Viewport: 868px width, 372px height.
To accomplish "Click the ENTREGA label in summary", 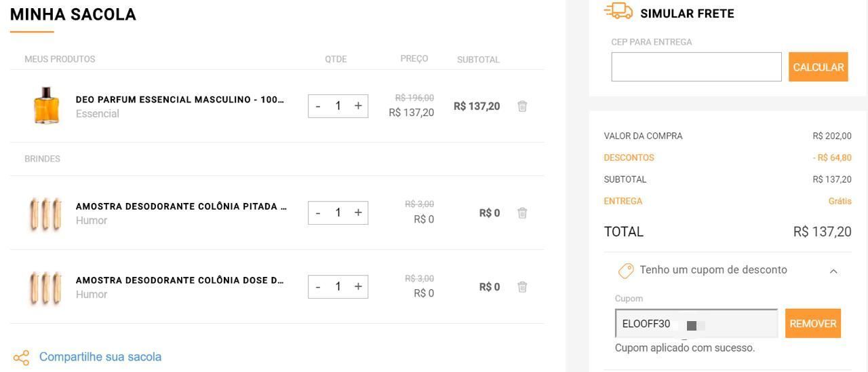I will [x=623, y=201].
